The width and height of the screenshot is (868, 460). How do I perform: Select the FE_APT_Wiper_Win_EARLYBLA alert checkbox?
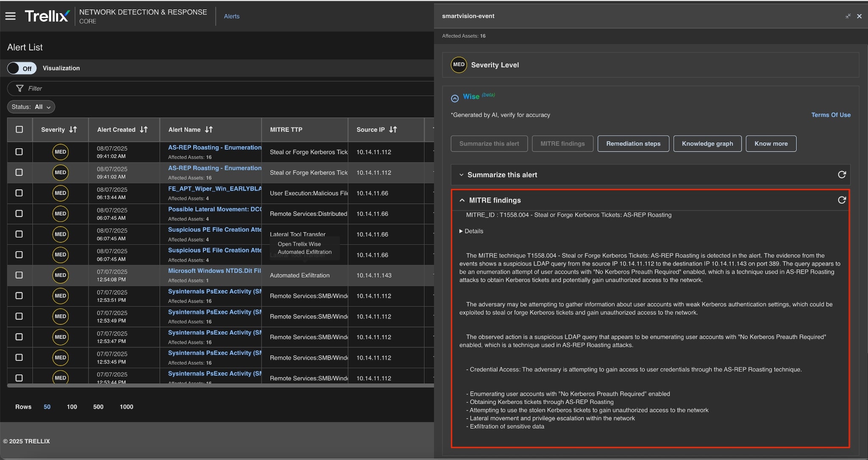coord(19,193)
